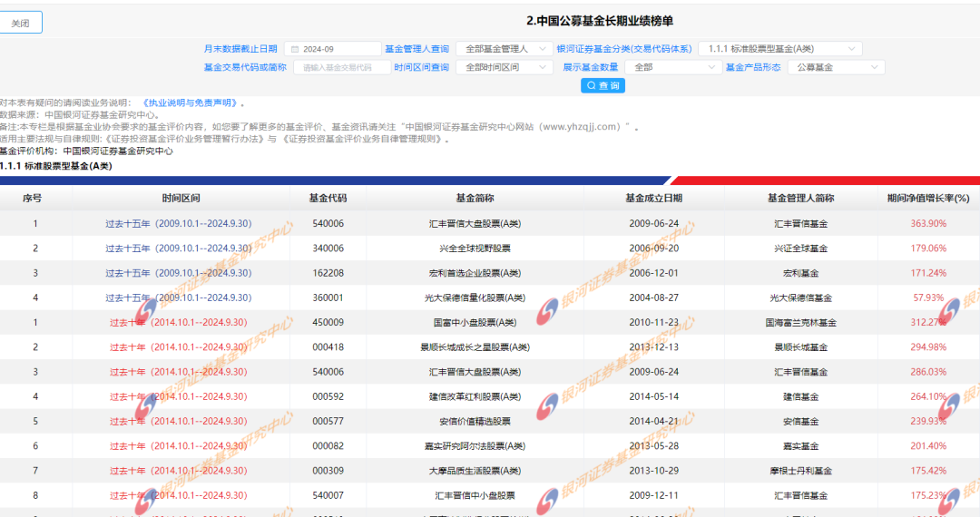Click the 基金交易代码 input field
This screenshot has height=517, width=980.
point(342,67)
